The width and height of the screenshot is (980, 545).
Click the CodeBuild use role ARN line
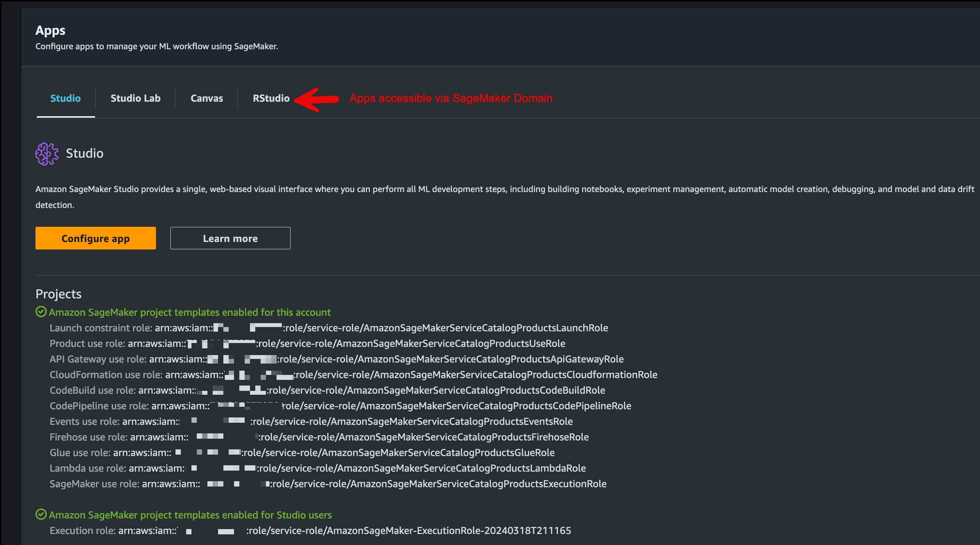[x=327, y=390]
